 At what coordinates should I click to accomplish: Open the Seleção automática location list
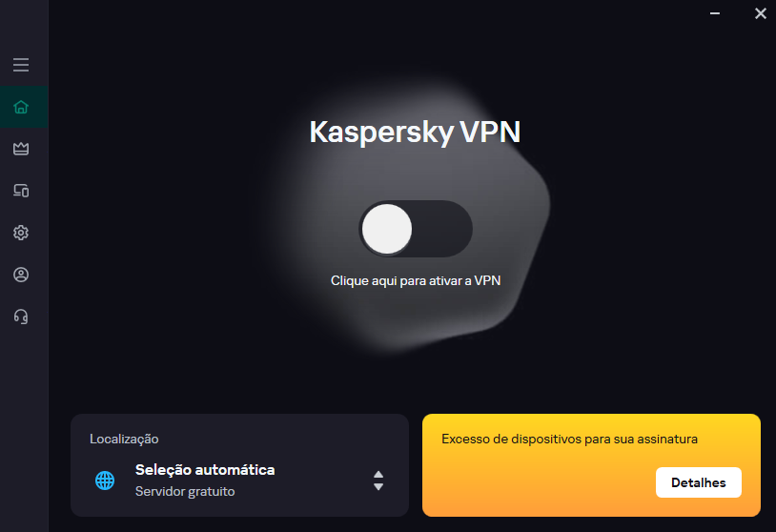click(x=205, y=470)
